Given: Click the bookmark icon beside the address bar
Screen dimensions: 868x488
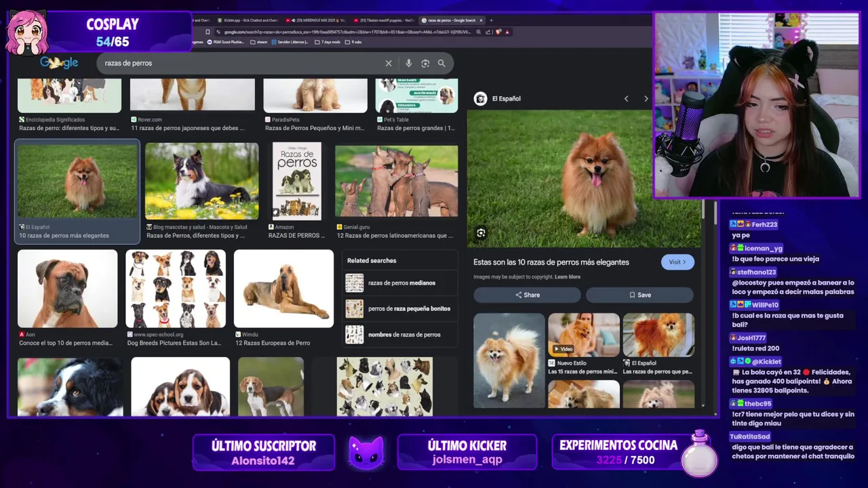Looking at the screenshot, I should 208,32.
